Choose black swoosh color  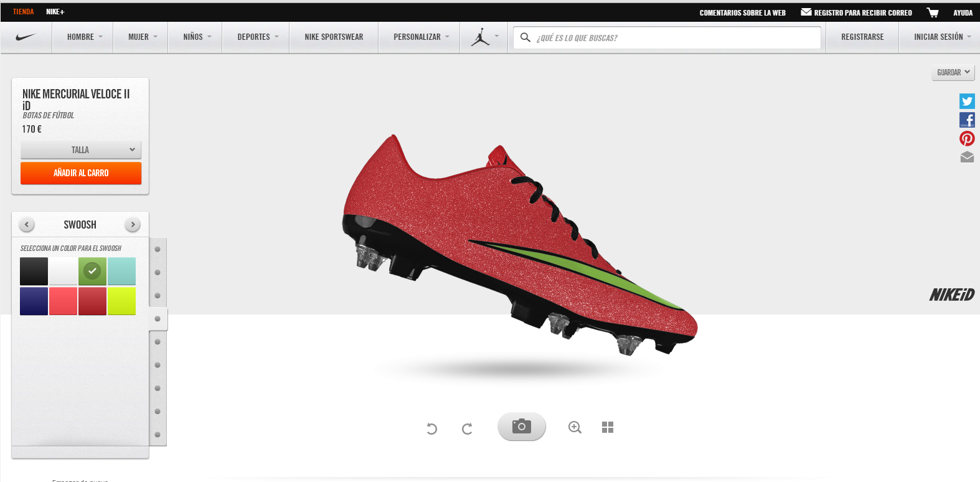pos(34,272)
